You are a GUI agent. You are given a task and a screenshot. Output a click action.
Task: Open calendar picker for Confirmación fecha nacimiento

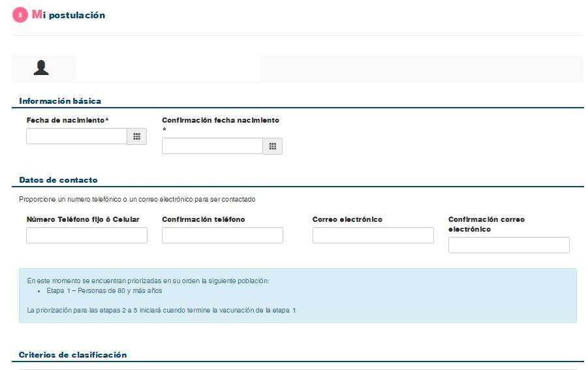click(273, 146)
